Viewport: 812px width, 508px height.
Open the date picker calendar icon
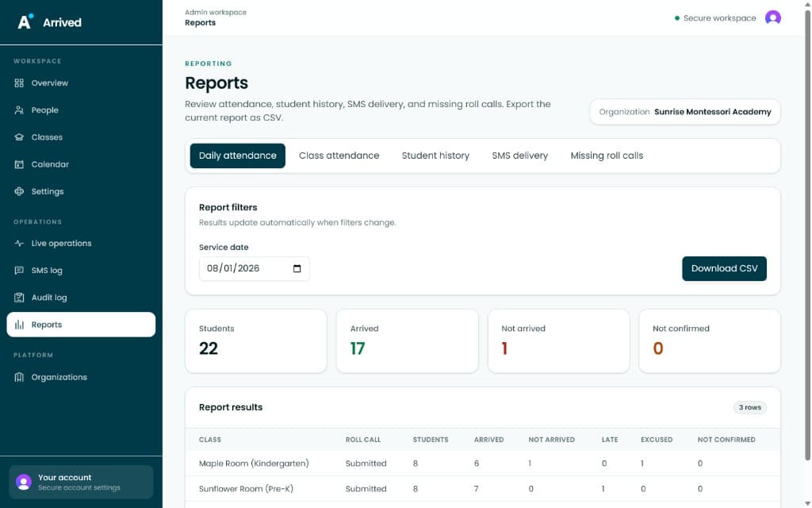tap(297, 268)
